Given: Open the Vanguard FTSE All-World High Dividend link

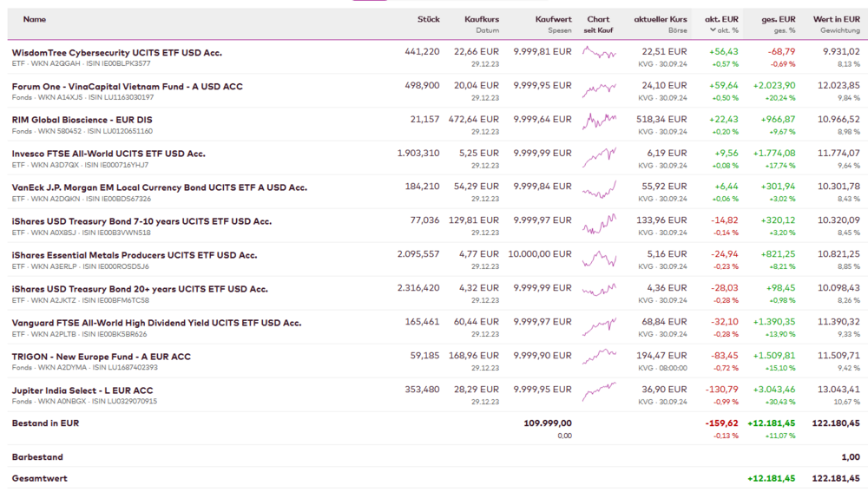Looking at the screenshot, I should pyautogui.click(x=156, y=323).
